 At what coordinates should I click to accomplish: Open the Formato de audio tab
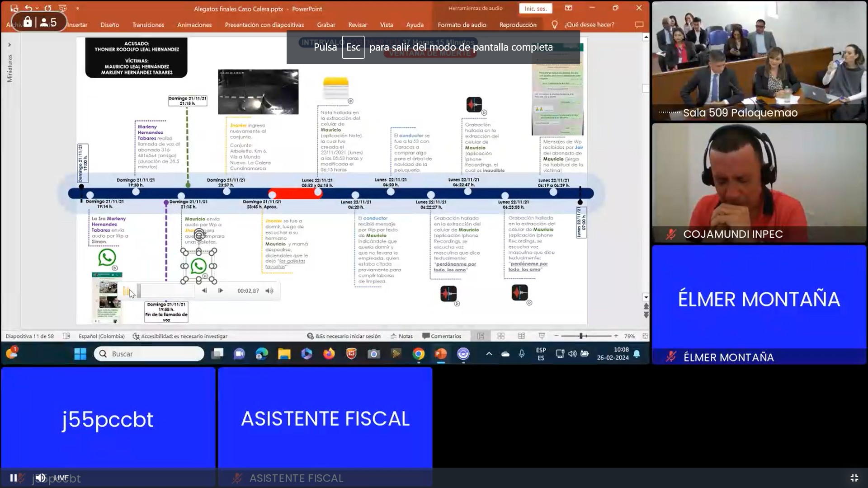click(x=462, y=25)
